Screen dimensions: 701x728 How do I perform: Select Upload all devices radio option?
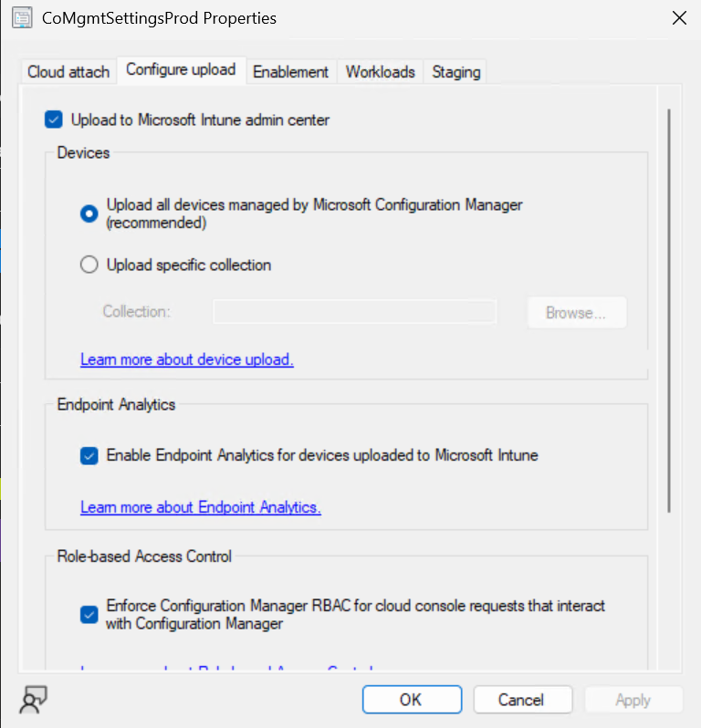(x=89, y=213)
